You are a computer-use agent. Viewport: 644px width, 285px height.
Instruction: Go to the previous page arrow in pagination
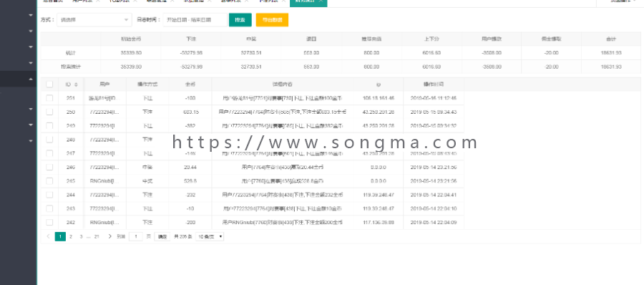click(x=49, y=236)
